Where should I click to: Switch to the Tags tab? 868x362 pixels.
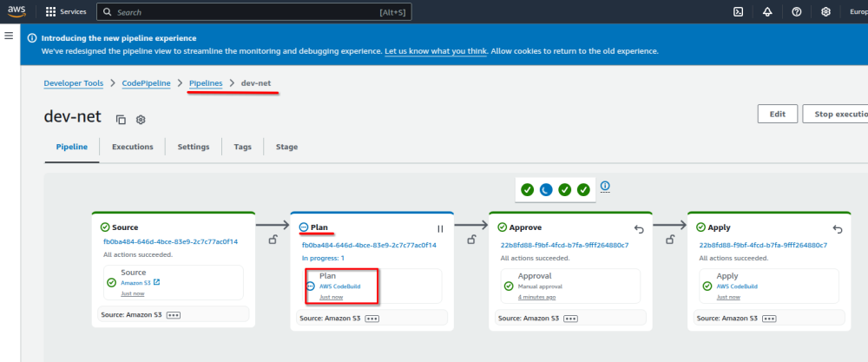pos(242,147)
